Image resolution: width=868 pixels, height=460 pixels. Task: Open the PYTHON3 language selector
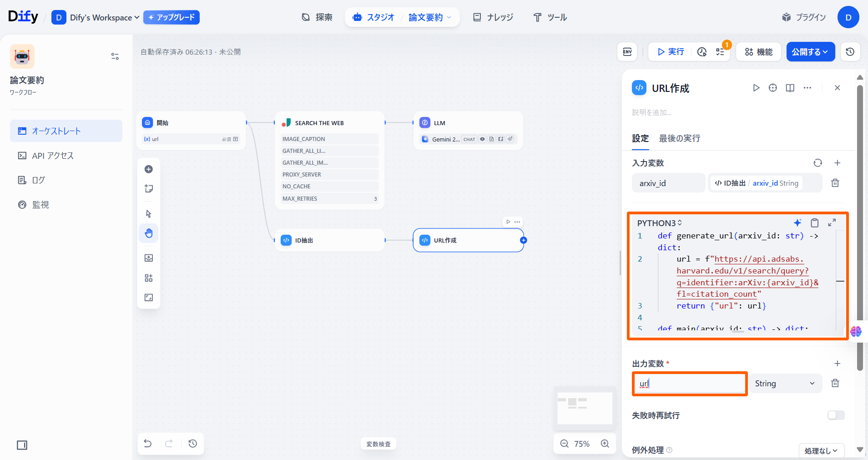[x=659, y=223]
